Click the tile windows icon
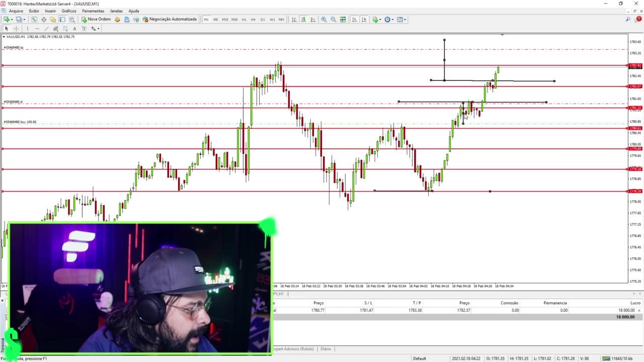This screenshot has width=644, height=362. click(343, 19)
